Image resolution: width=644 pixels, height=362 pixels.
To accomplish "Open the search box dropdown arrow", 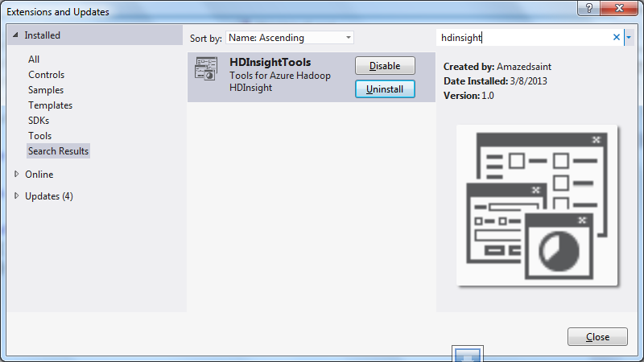I will tap(629, 37).
